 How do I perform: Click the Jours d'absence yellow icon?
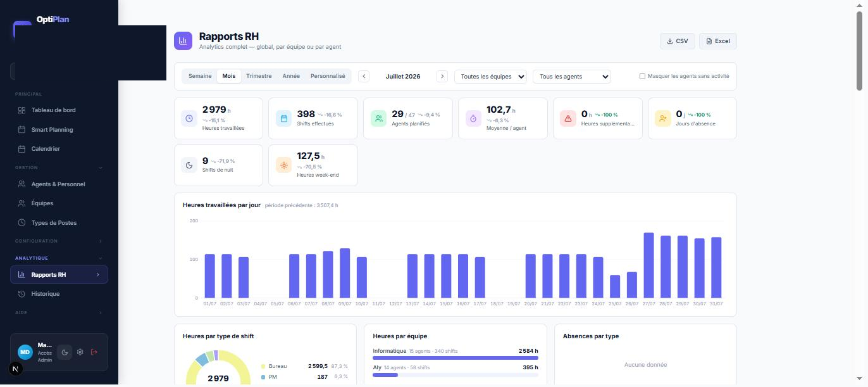663,118
